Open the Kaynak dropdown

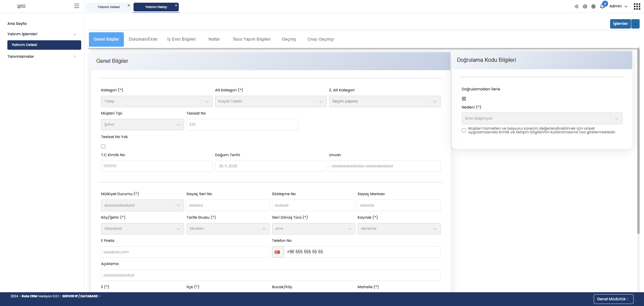pos(399,229)
